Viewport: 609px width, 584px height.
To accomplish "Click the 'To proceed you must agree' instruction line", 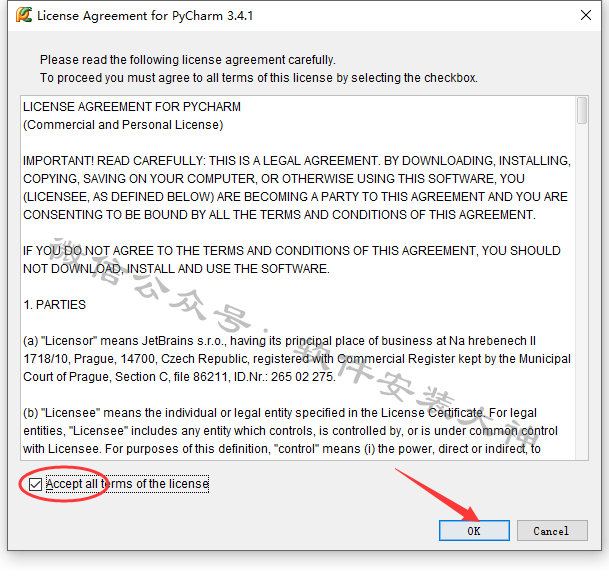I will point(259,78).
